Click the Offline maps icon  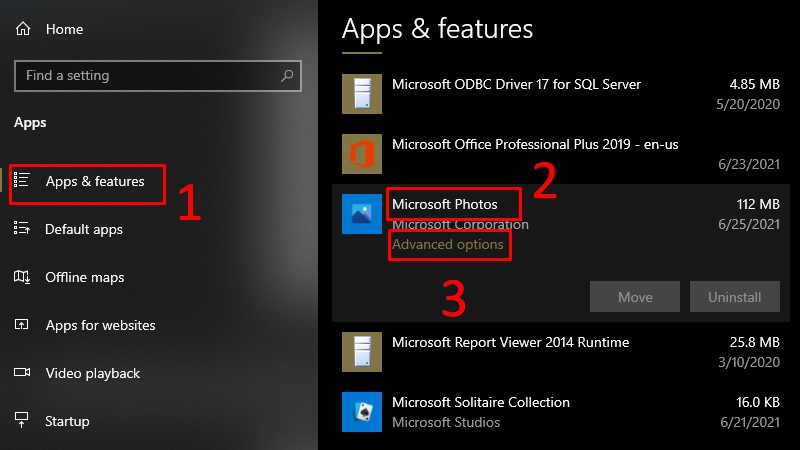(x=21, y=277)
